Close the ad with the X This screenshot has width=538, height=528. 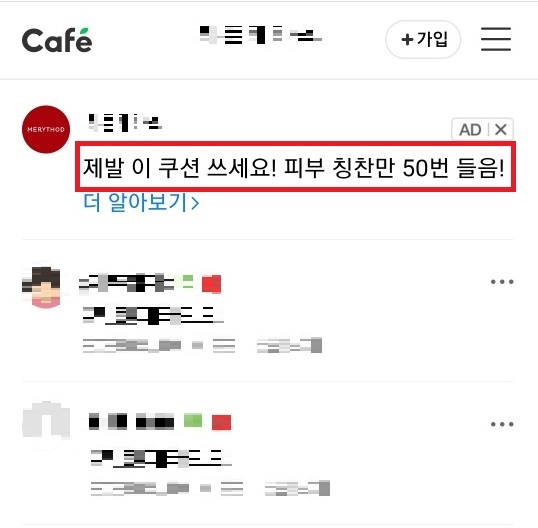pos(501,130)
